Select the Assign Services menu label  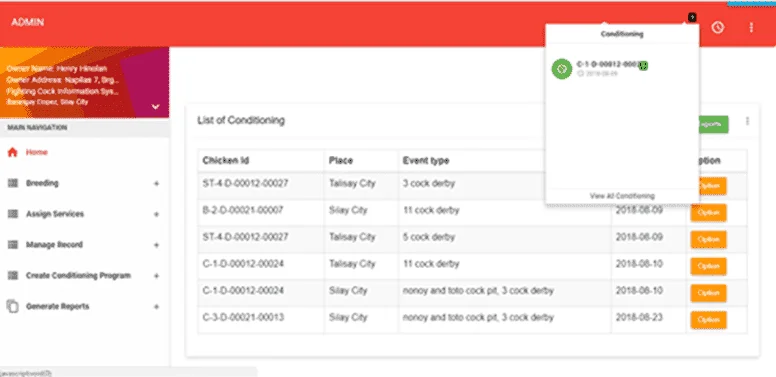(x=55, y=214)
